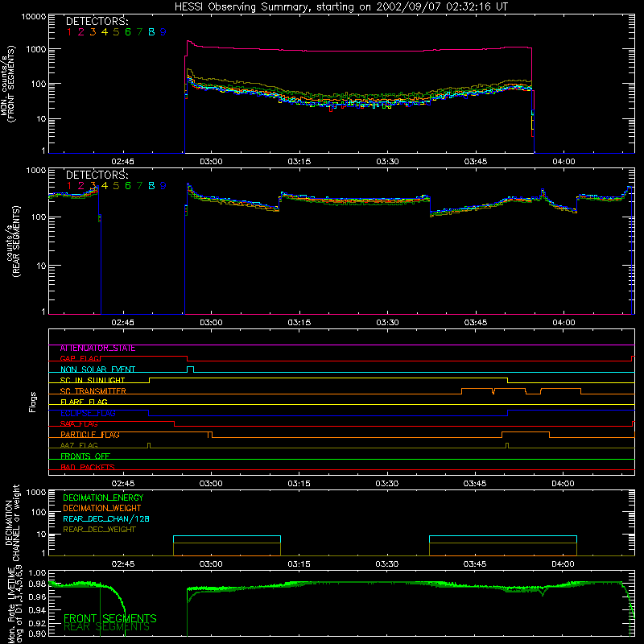
Task: Select 02:45 tick under decimation panel
Action: pos(123,564)
